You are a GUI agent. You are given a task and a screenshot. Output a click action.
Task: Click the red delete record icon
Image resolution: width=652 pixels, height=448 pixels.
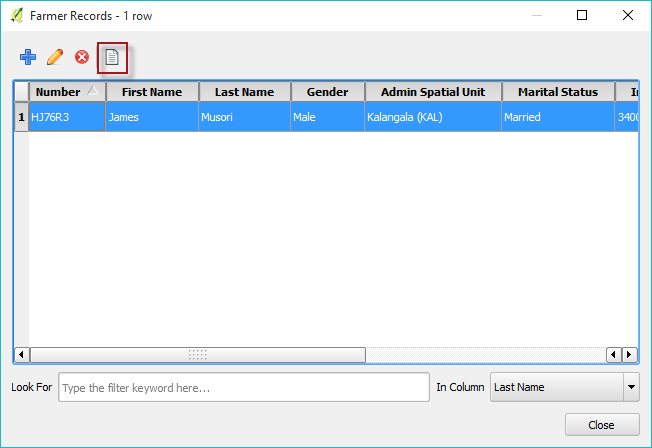click(x=82, y=57)
